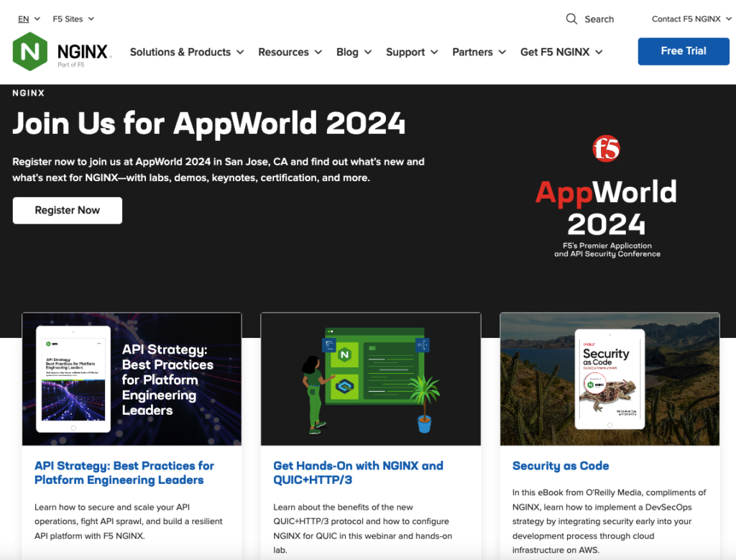Screen dimensions: 736x560
Task: Open the Get F5 NGINX dropdown
Action: (x=561, y=52)
